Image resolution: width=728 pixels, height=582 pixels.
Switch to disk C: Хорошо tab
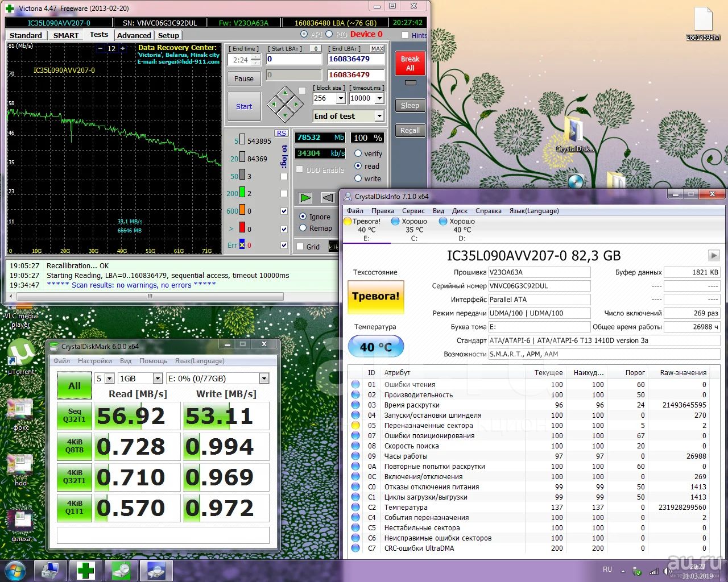(414, 230)
